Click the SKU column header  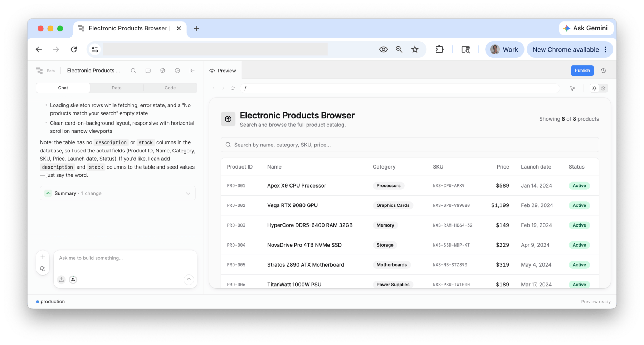click(438, 167)
